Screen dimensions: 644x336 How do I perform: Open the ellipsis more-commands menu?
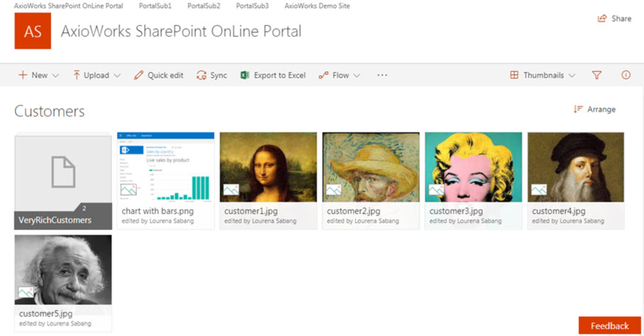382,75
